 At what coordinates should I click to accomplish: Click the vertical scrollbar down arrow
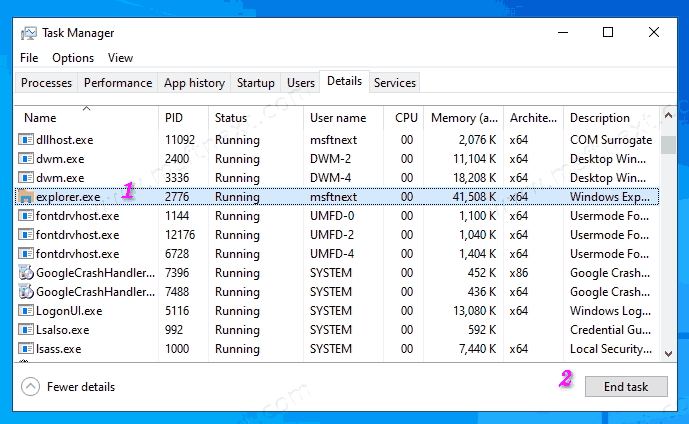[667, 353]
